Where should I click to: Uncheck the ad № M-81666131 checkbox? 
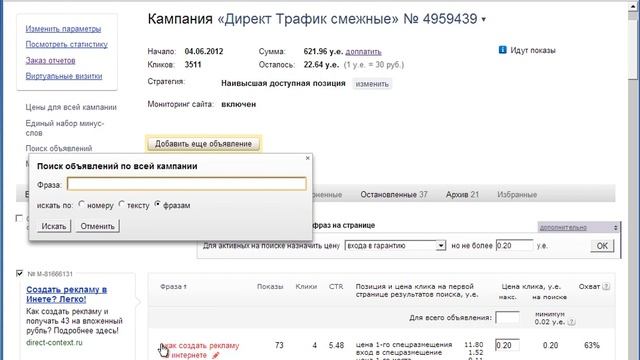[x=19, y=273]
